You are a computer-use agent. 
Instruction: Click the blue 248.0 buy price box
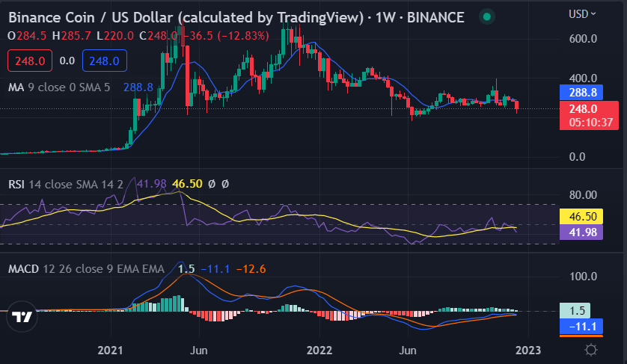(104, 61)
